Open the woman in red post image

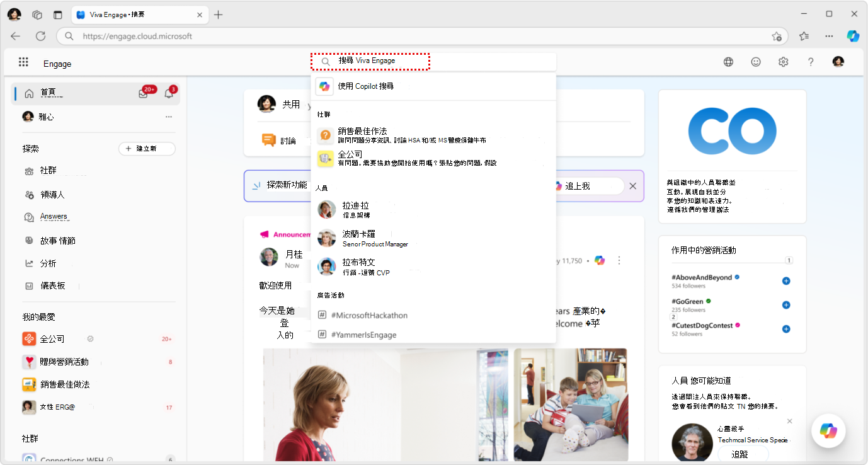pyautogui.click(x=385, y=405)
